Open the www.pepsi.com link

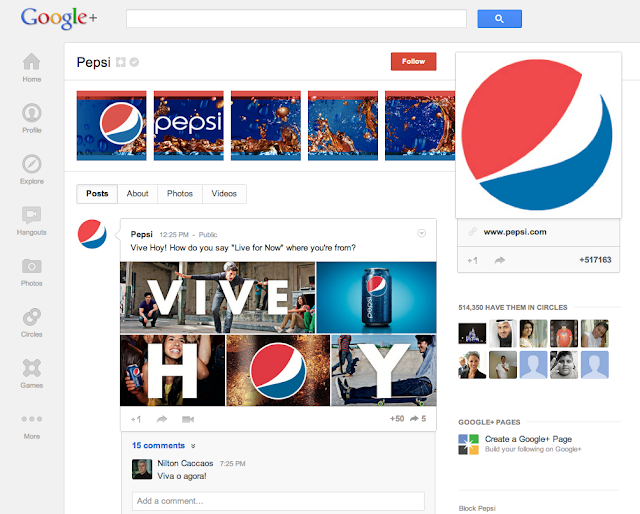(515, 232)
